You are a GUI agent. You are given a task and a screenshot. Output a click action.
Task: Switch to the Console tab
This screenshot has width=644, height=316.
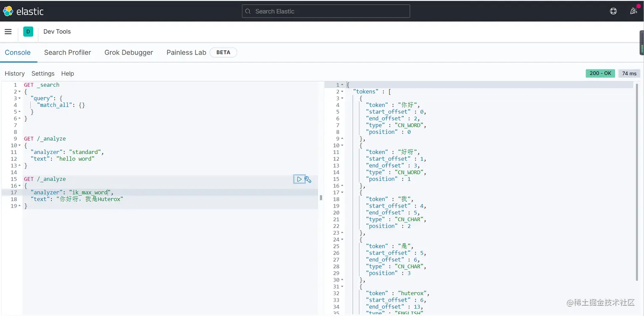[x=17, y=52]
